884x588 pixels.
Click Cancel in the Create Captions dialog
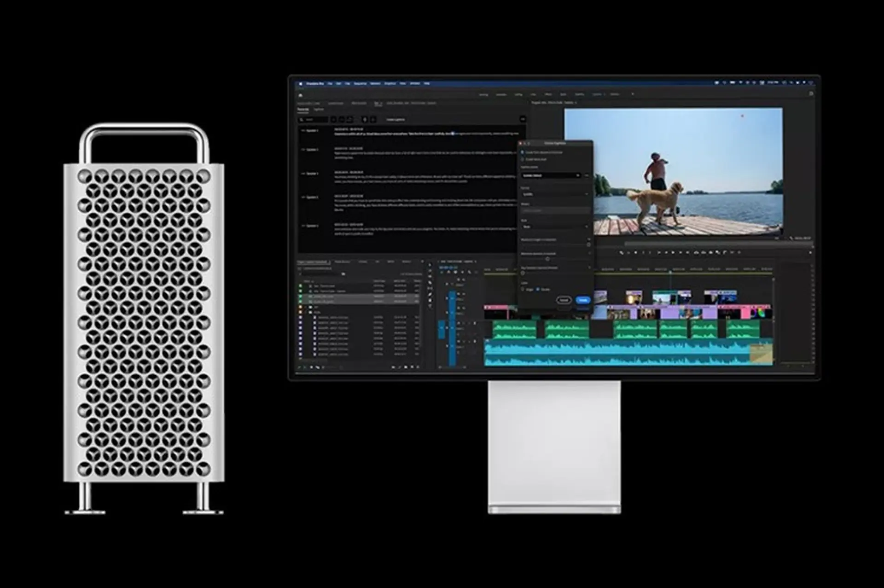pos(564,300)
